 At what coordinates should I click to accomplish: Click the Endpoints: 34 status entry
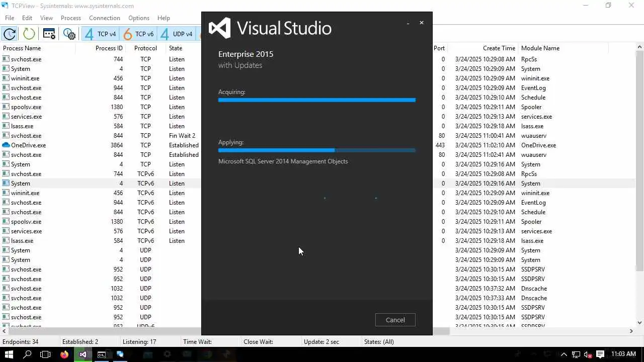20,342
